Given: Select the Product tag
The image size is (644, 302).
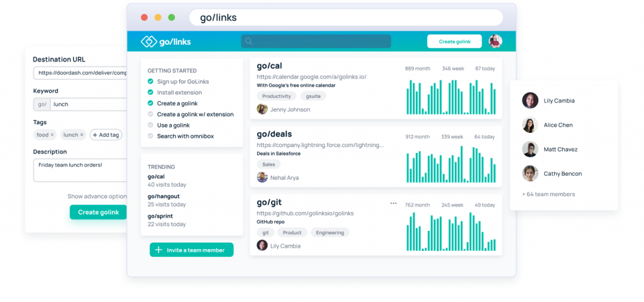Looking at the screenshot, I should [292, 233].
